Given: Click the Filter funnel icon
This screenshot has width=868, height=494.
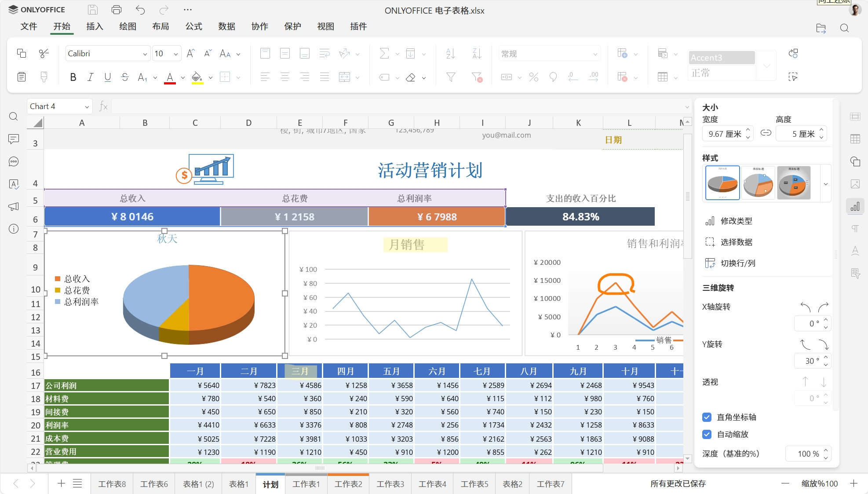Looking at the screenshot, I should pyautogui.click(x=451, y=77).
